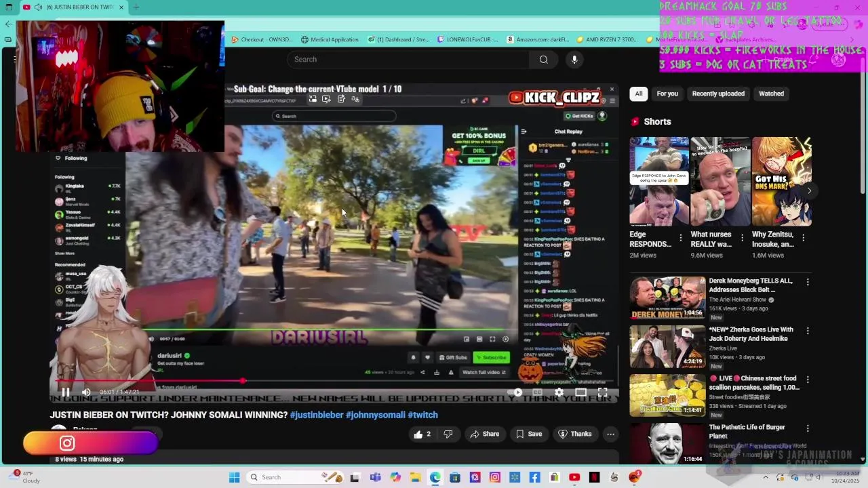
Task: Select the All filter chip
Action: [638, 94]
